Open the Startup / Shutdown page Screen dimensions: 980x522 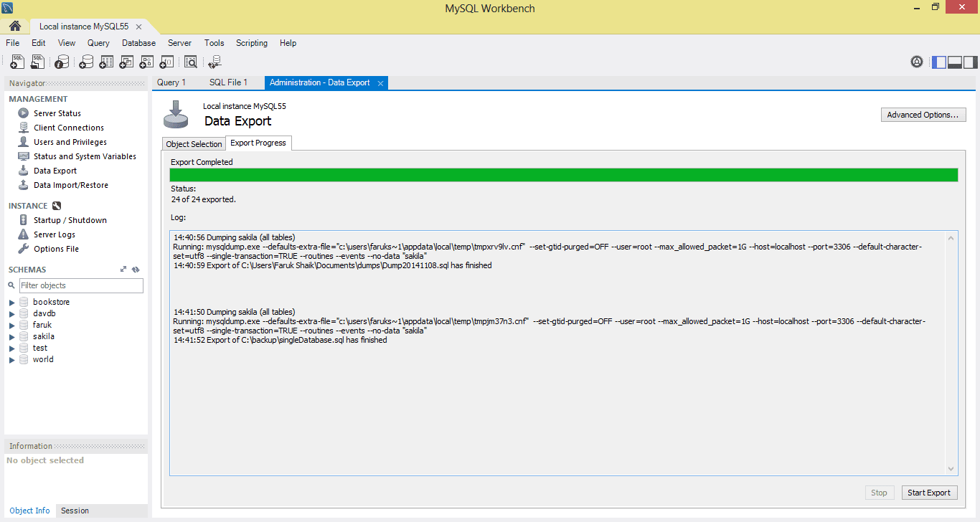[70, 220]
